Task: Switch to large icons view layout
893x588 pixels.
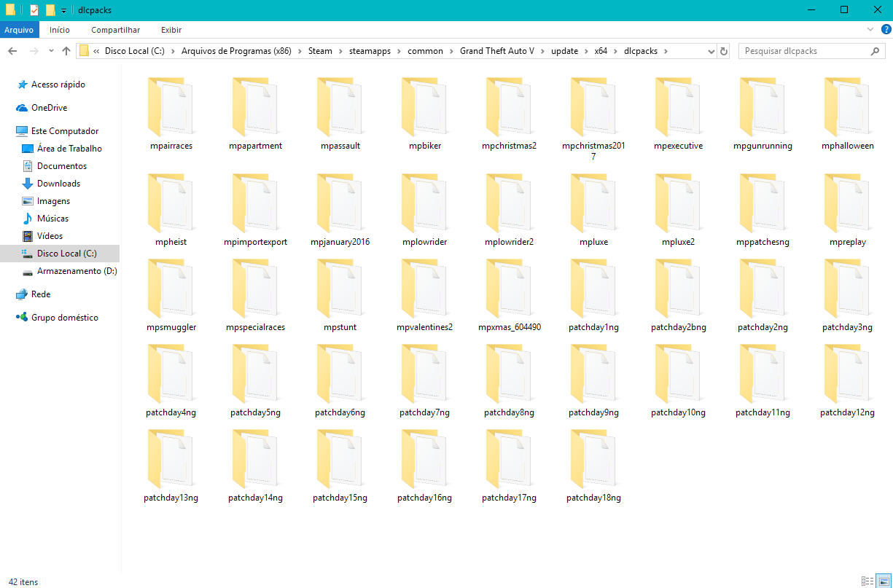Action: click(882, 581)
